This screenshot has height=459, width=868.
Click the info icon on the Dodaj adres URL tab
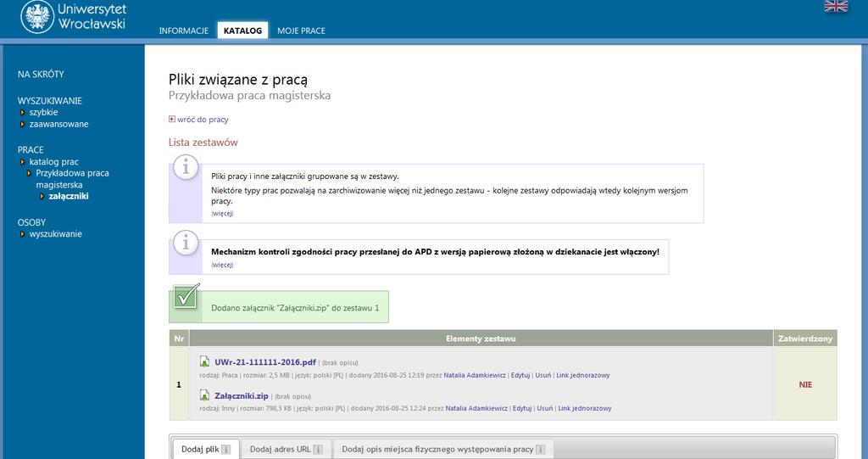tap(318, 450)
